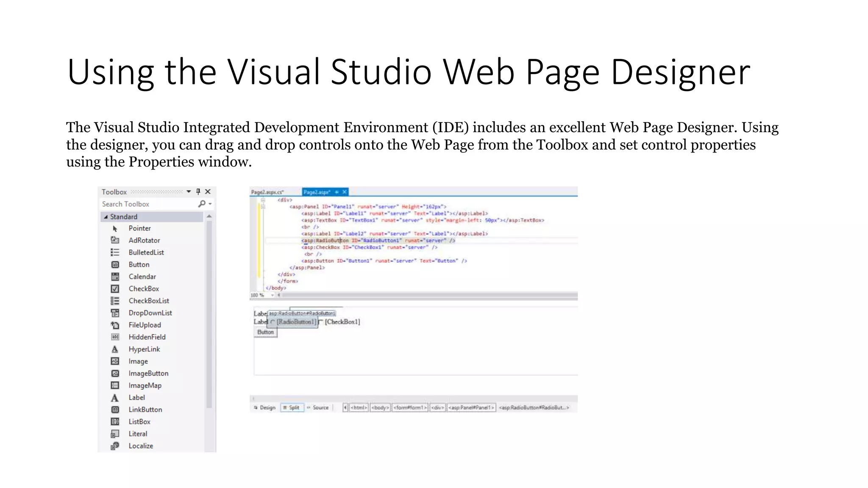868x488 pixels.
Task: Click the Button control in designer
Action: [x=266, y=332]
